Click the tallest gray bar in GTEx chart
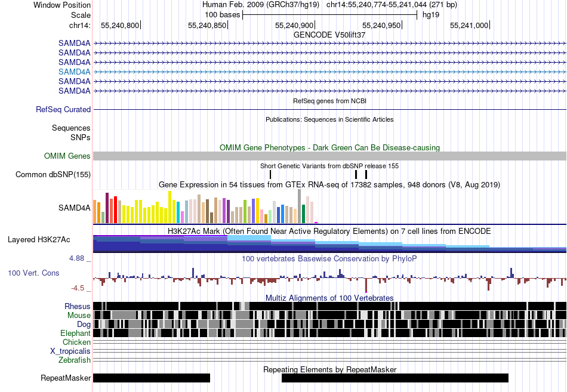The image size is (567, 392). (300, 206)
